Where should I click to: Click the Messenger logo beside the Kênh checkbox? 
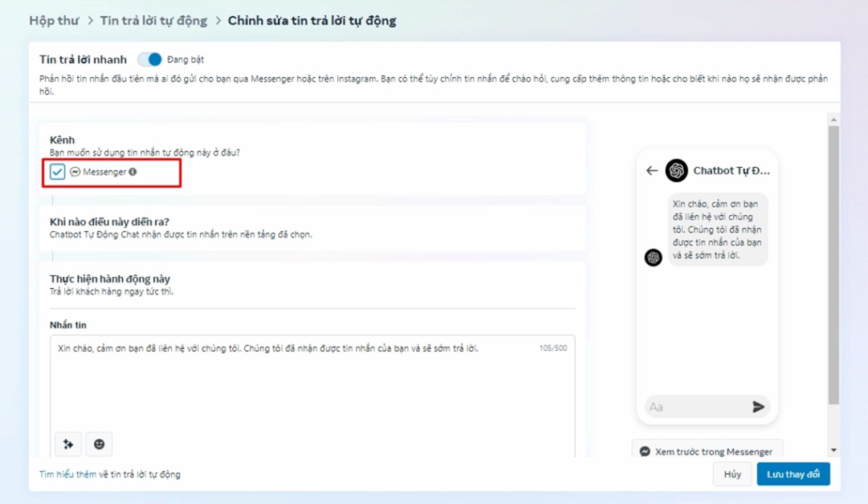pyautogui.click(x=74, y=171)
